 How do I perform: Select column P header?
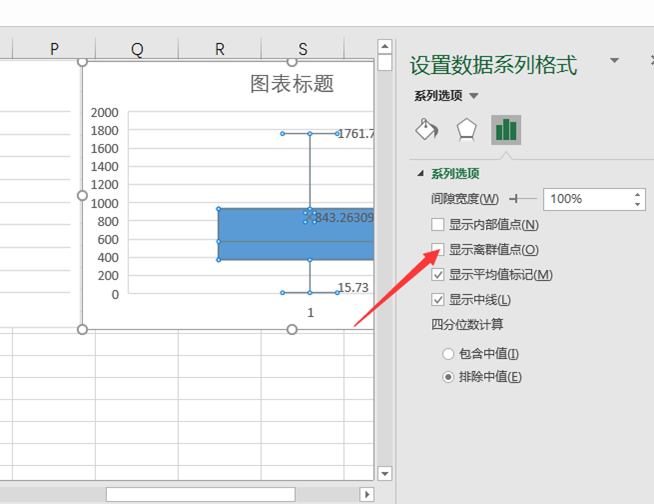(54, 49)
